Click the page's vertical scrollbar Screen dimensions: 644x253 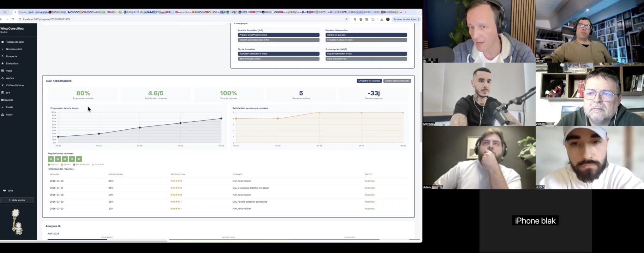coord(421,117)
